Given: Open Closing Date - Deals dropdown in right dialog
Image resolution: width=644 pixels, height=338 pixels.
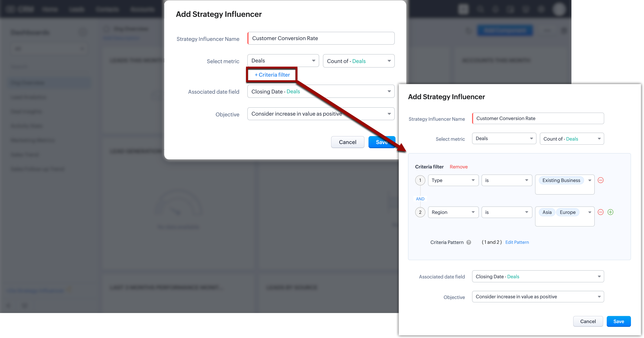Looking at the screenshot, I should click(538, 276).
